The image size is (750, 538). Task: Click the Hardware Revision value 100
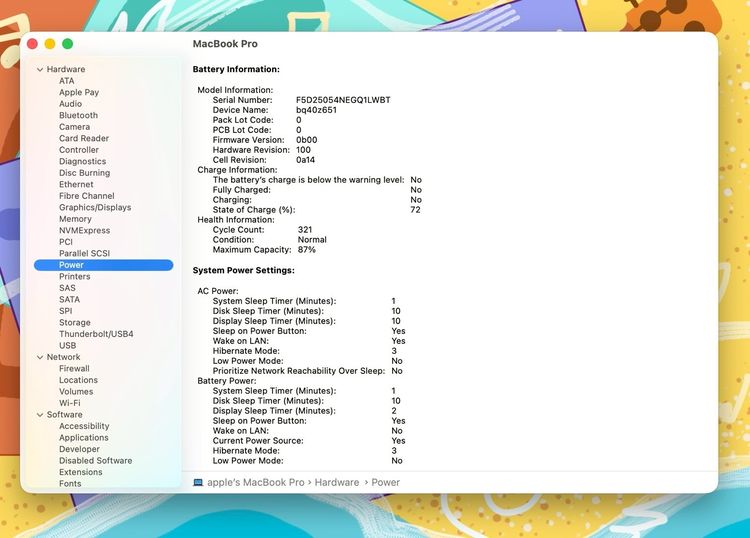(x=303, y=150)
